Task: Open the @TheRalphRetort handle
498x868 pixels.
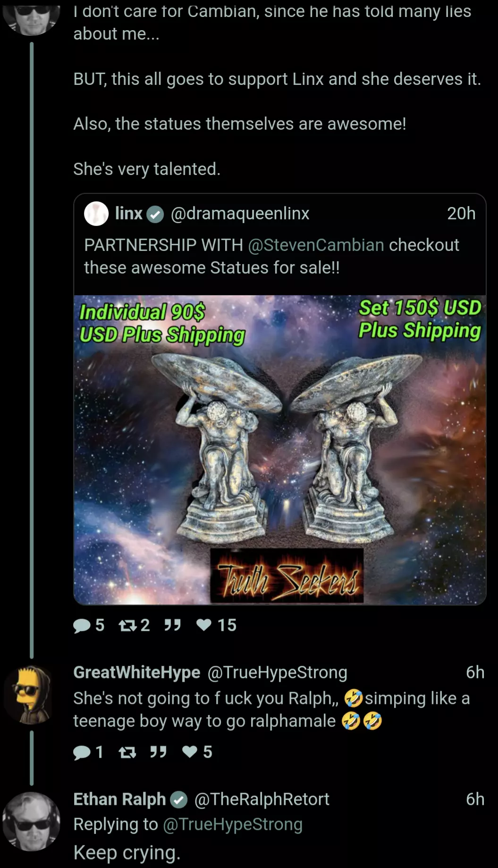Action: [x=262, y=799]
